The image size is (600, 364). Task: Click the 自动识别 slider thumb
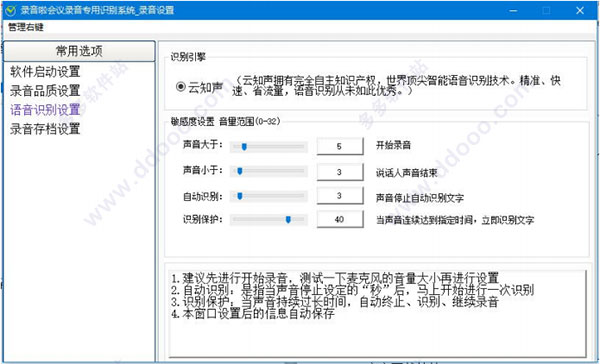click(240, 196)
